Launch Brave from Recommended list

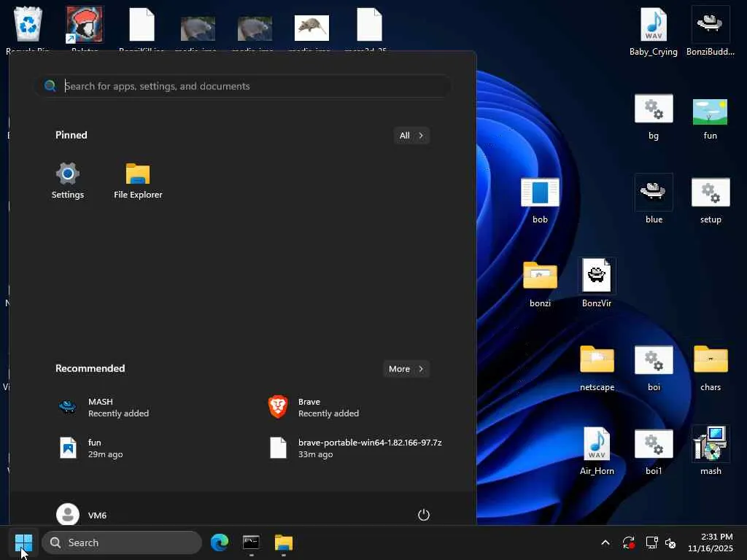click(x=313, y=407)
